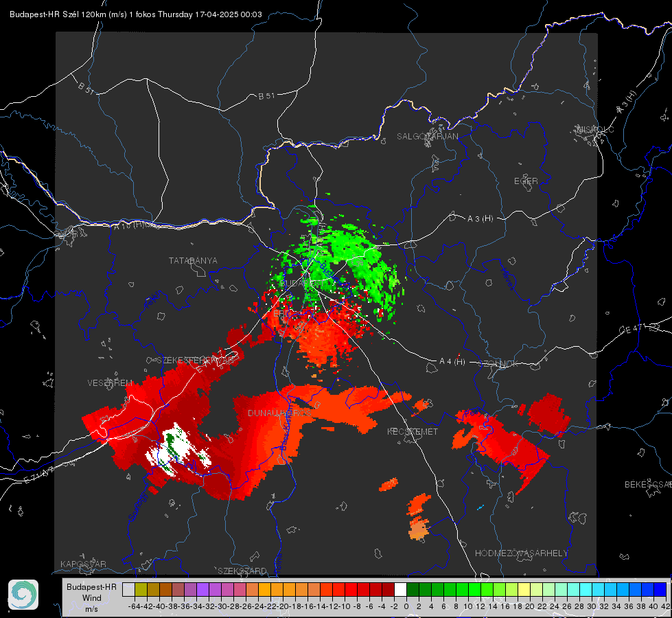Click the olive swatch above -42
Viewport: 672px width, 618px height.
(141, 589)
